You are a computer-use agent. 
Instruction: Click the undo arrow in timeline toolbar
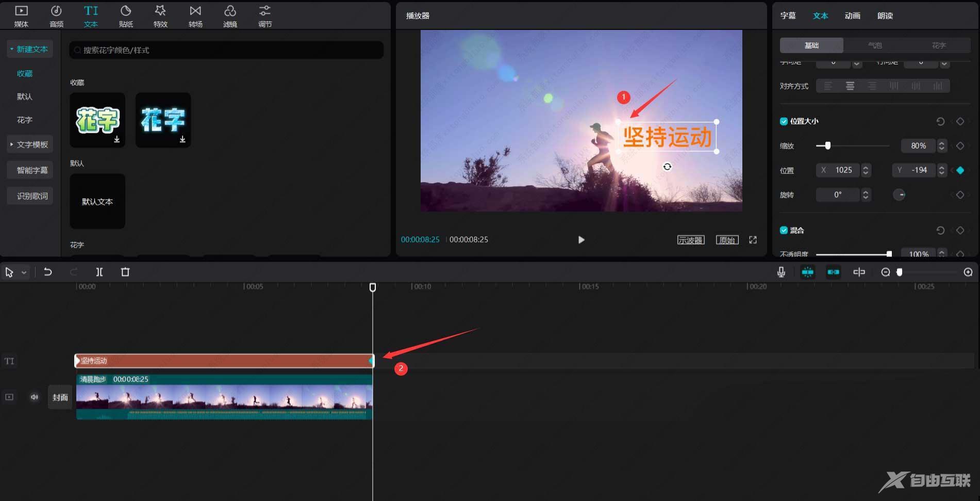[x=48, y=272]
